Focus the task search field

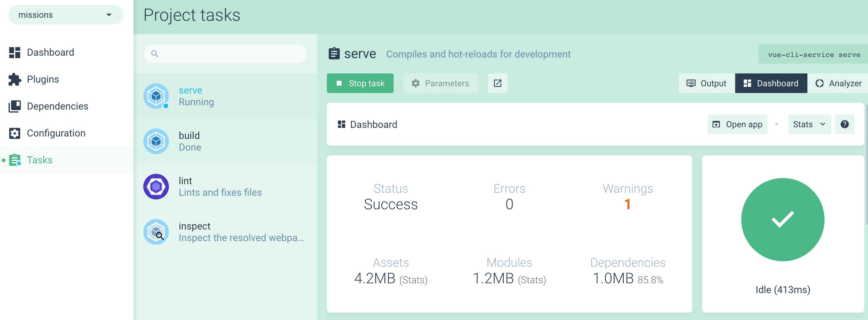click(225, 54)
